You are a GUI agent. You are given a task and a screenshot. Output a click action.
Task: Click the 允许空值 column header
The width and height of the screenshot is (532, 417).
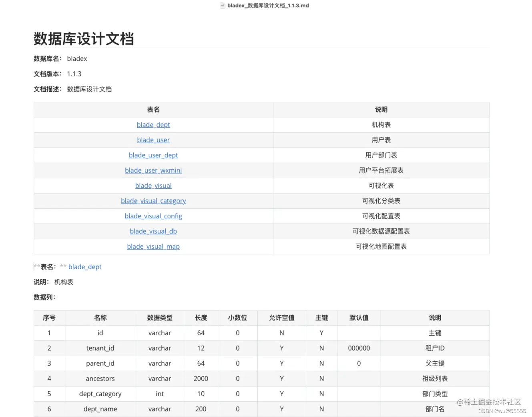pos(282,318)
